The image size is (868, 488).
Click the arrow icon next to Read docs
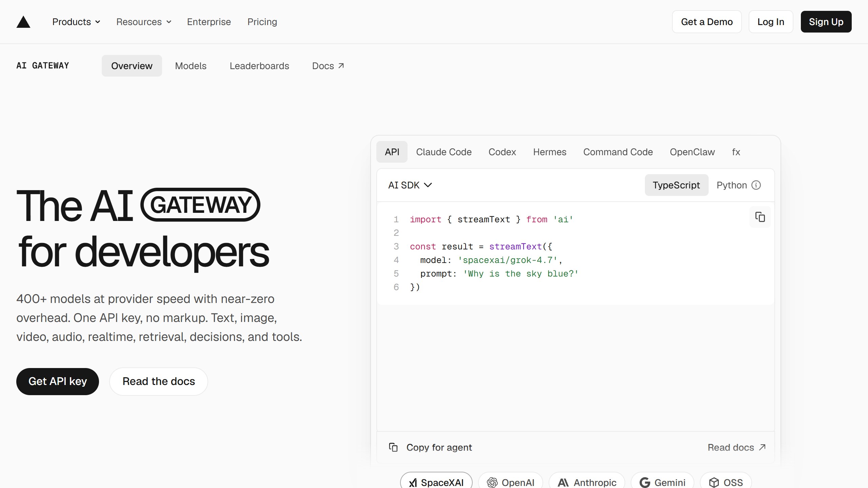tap(762, 447)
